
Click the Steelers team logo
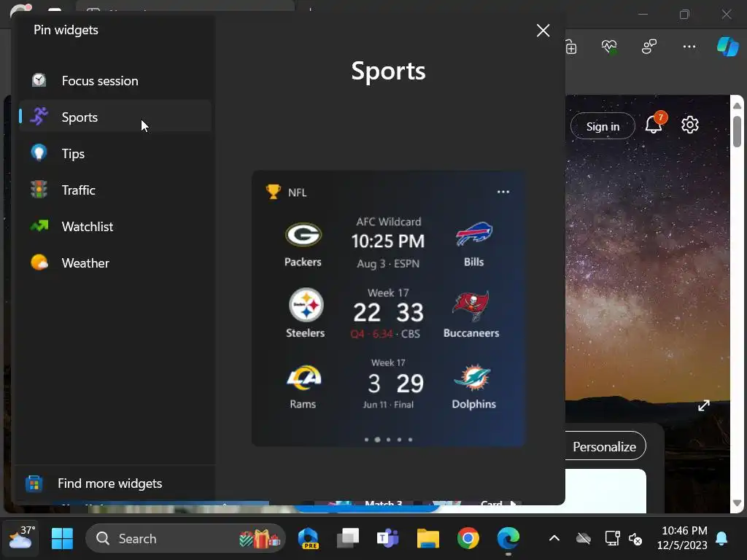click(x=306, y=306)
